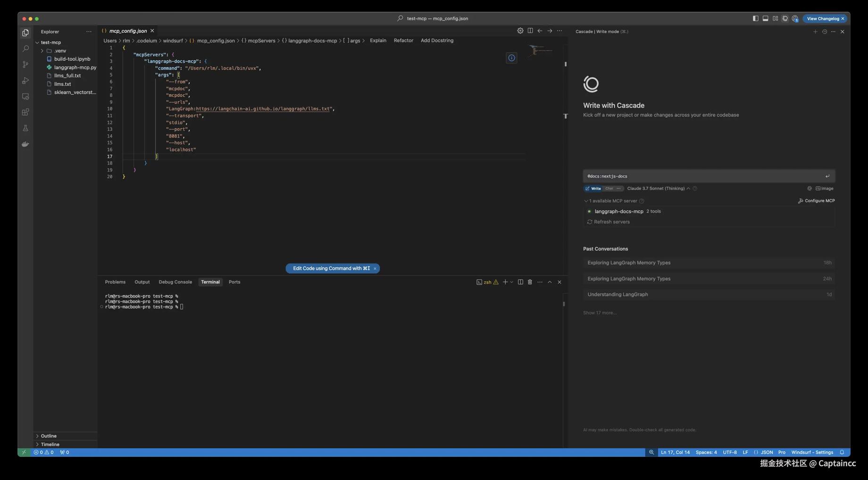Click Refresh servers
868x480 pixels.
[x=608, y=222]
